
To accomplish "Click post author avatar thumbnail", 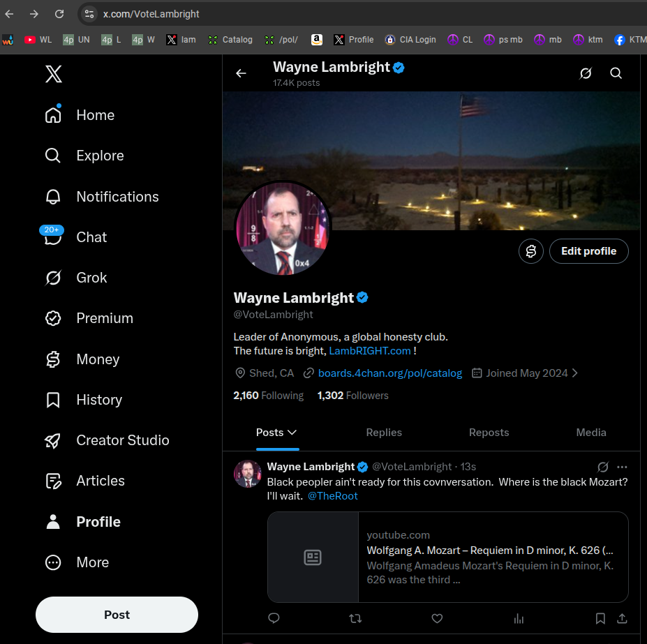I will [248, 474].
